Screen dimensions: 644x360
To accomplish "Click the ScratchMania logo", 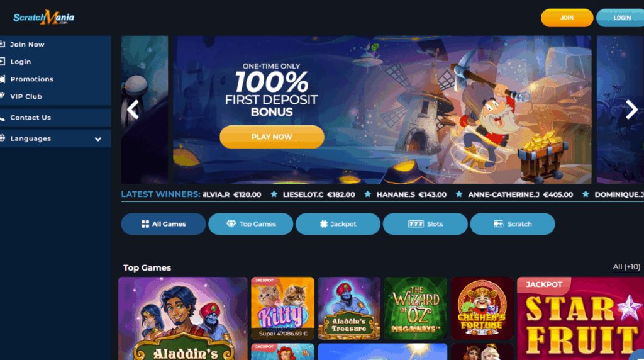I will click(44, 17).
